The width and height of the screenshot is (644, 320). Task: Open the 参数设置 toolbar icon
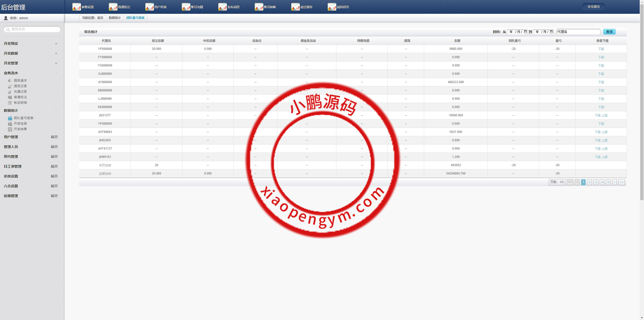(x=76, y=7)
